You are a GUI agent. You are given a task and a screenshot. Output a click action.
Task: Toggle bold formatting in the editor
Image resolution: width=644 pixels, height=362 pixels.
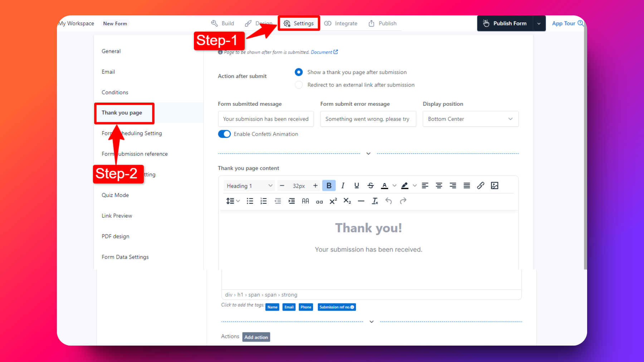click(x=329, y=186)
